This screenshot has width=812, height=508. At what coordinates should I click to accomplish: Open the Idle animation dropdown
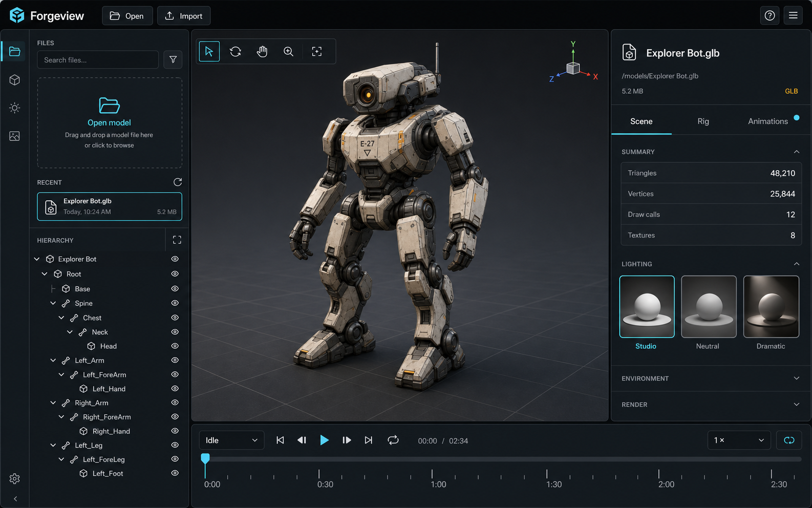click(x=231, y=440)
